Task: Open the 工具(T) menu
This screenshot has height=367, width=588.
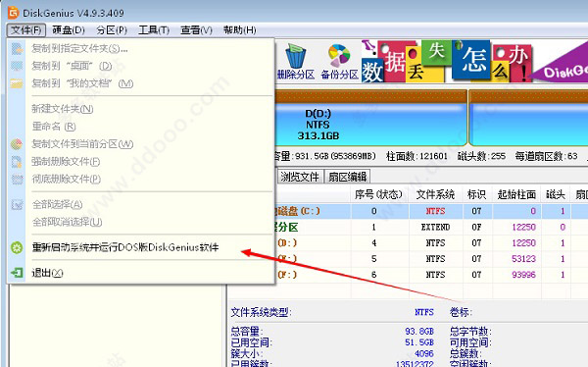Action: pos(154,30)
